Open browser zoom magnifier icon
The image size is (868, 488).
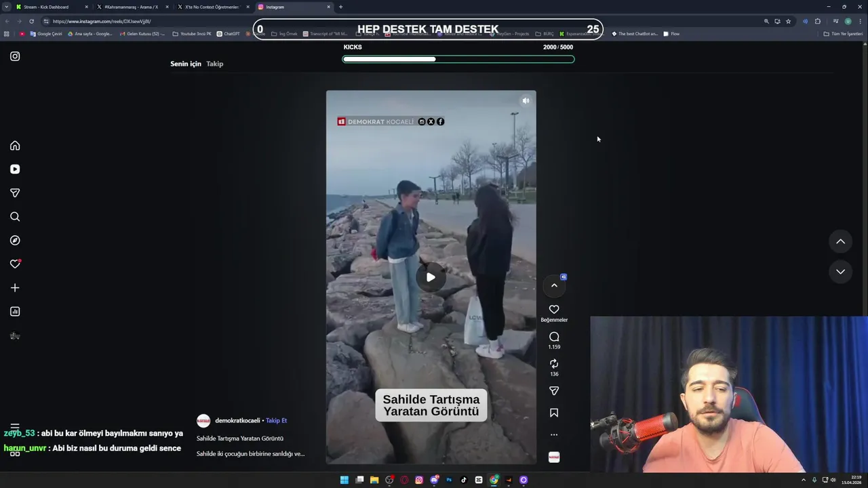pyautogui.click(x=766, y=21)
